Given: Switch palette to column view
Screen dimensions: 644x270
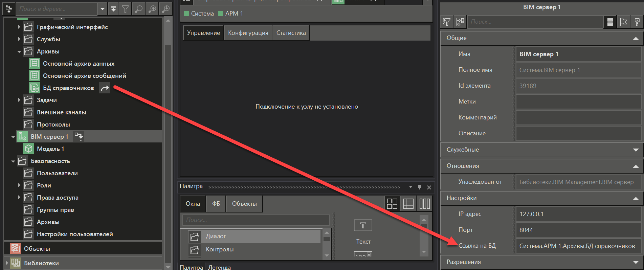Looking at the screenshot, I should pos(424,204).
